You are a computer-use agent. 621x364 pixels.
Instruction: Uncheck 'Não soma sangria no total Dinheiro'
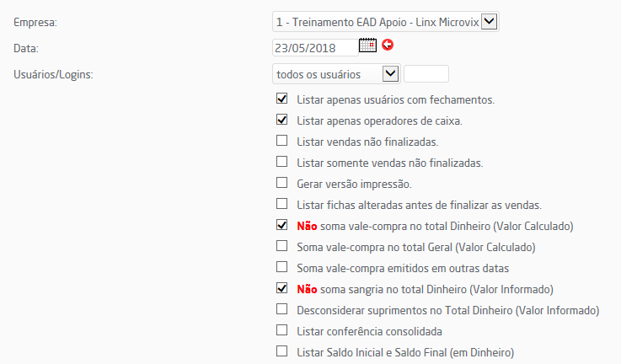coord(282,288)
